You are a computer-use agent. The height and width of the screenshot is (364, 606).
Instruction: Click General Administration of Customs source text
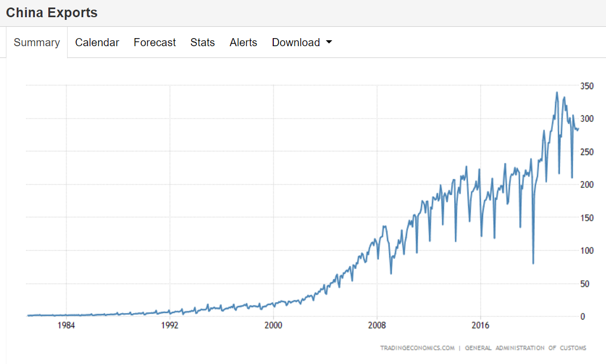tap(525, 348)
